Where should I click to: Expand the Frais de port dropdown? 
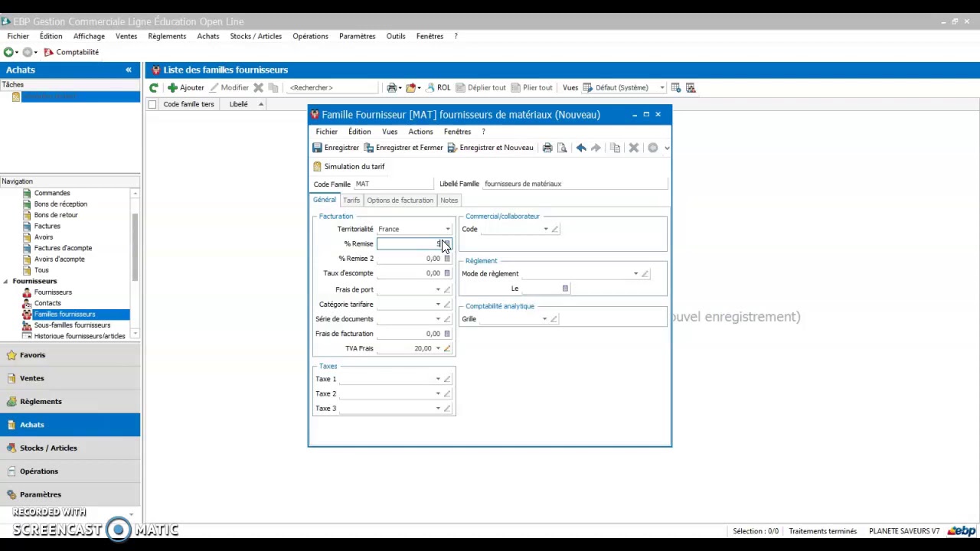(438, 290)
